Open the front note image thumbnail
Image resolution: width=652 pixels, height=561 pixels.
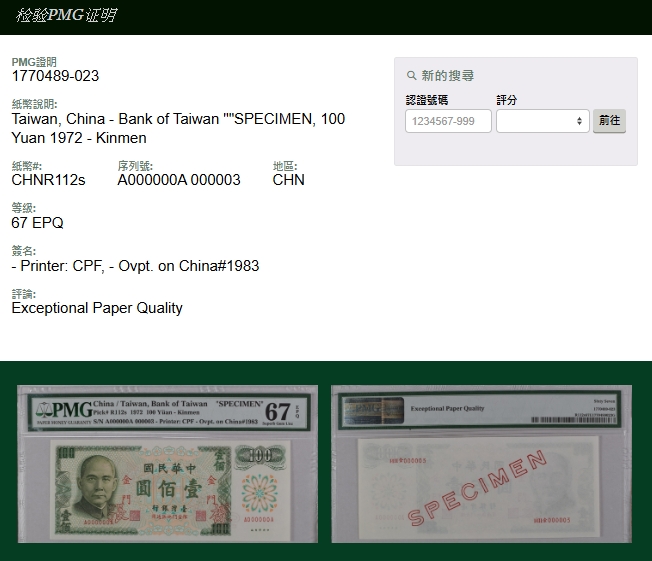coord(168,464)
